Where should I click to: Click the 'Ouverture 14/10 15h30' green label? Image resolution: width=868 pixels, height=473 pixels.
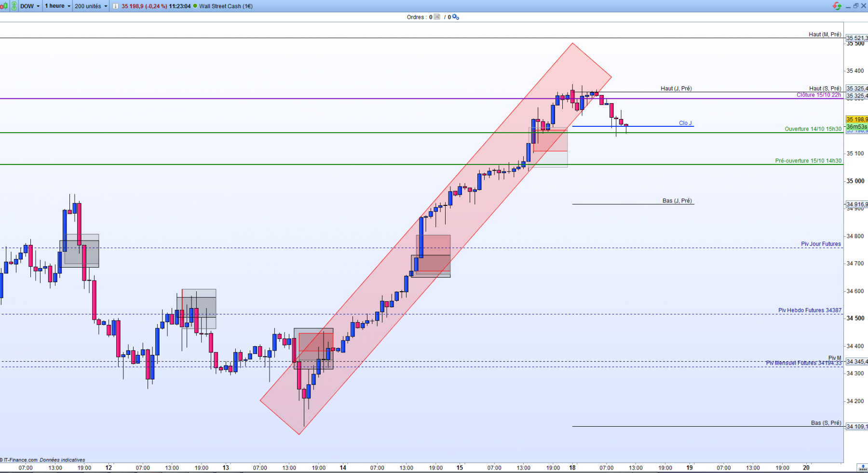click(x=813, y=129)
